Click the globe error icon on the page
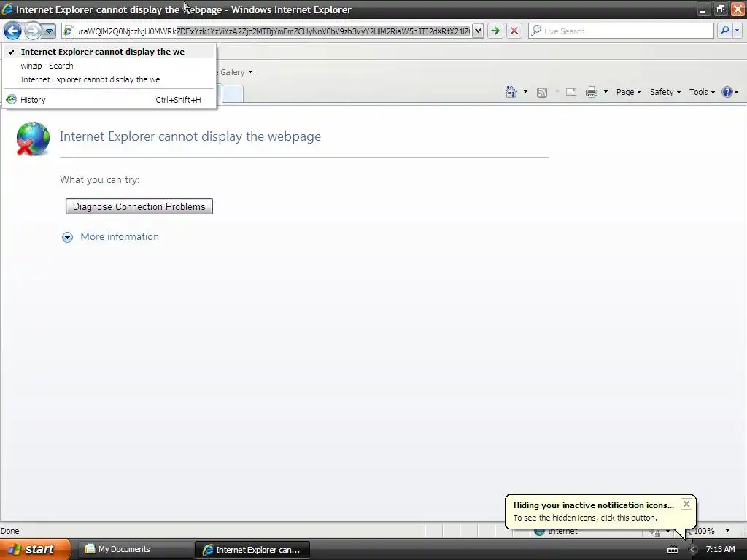The height and width of the screenshot is (560, 747). click(x=32, y=139)
